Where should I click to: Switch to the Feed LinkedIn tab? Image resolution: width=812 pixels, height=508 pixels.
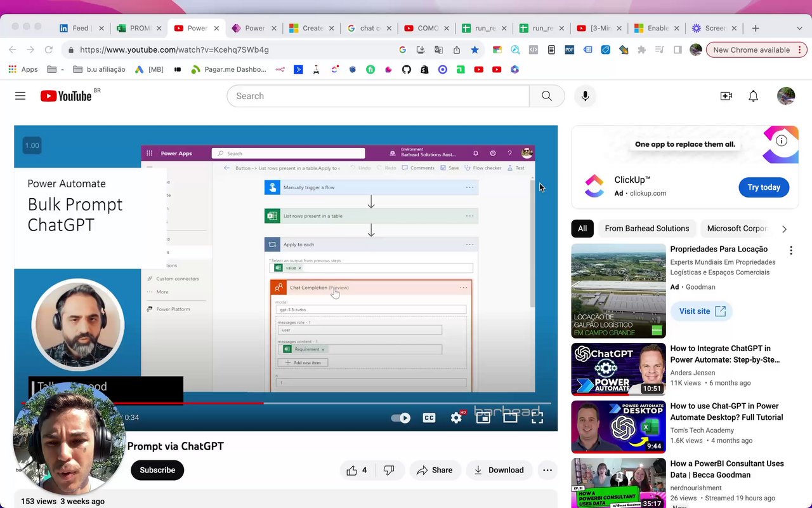82,28
